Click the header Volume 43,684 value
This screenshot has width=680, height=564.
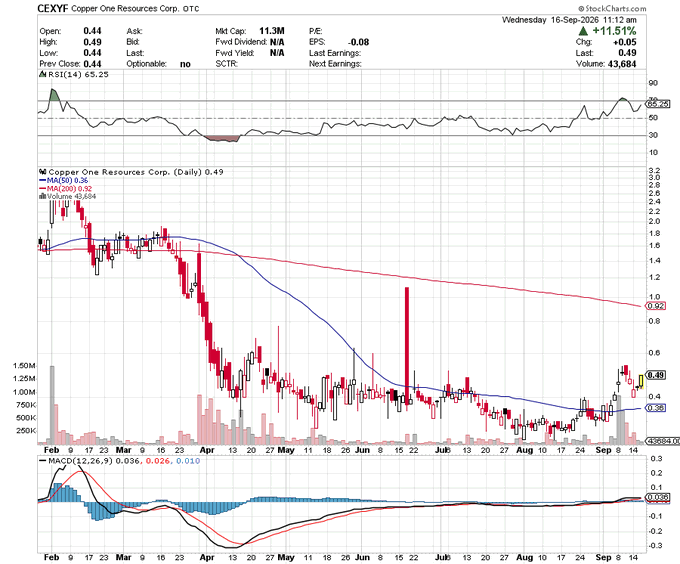click(621, 64)
